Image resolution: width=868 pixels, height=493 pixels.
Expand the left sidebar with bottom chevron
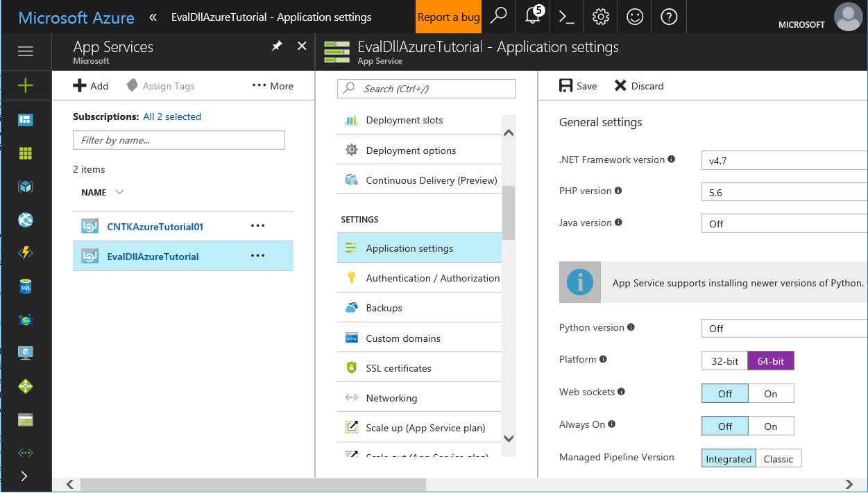(x=26, y=476)
